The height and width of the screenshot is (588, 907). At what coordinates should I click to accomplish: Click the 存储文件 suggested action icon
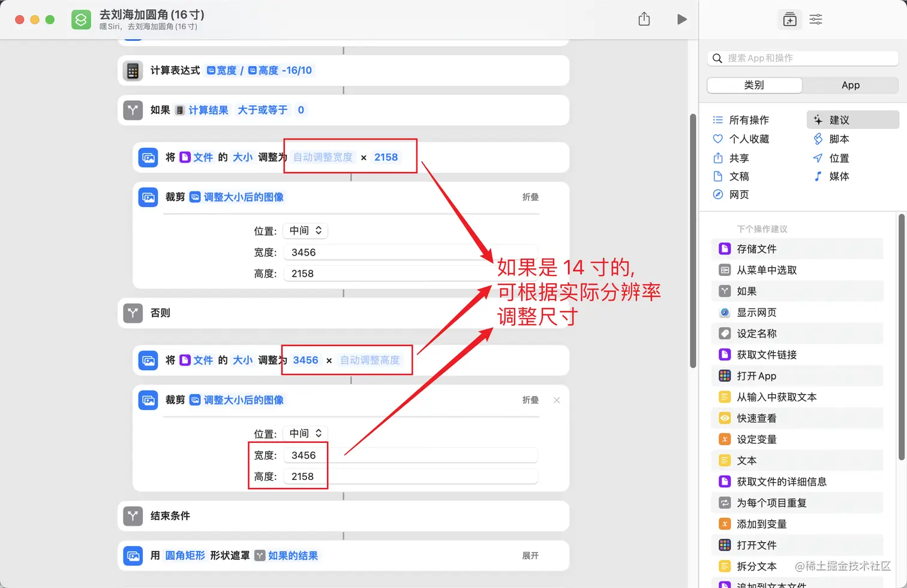725,249
